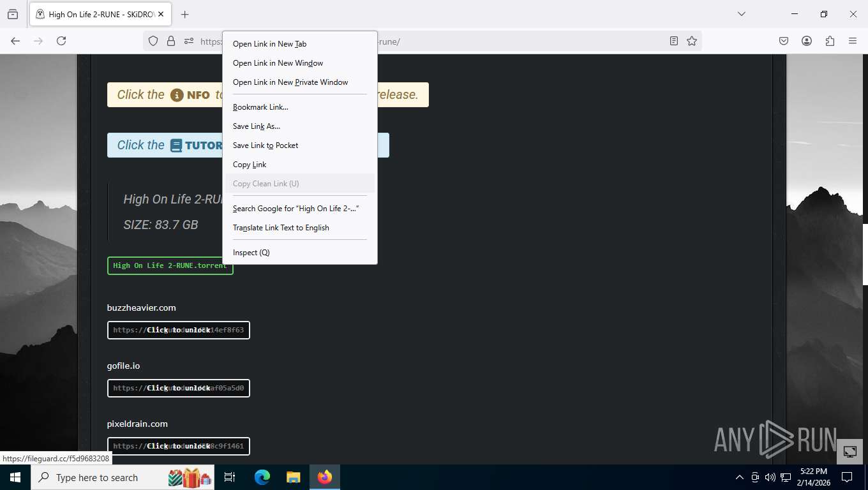Select Copy Link in context menu

click(x=300, y=165)
